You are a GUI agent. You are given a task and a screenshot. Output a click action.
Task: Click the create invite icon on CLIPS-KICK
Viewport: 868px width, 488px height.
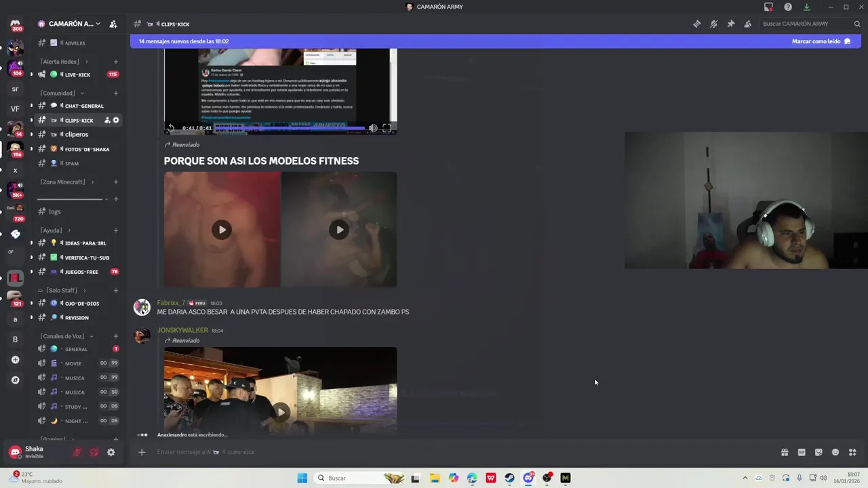pos(106,120)
